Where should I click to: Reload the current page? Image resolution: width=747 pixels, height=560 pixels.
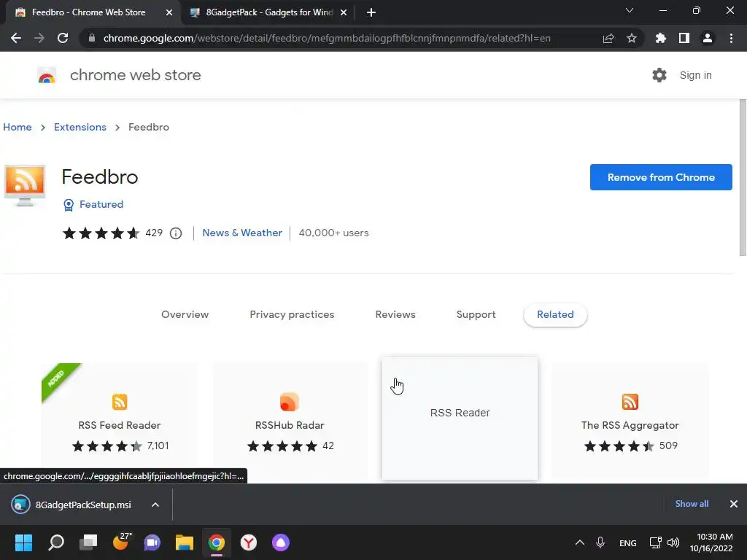pos(63,38)
